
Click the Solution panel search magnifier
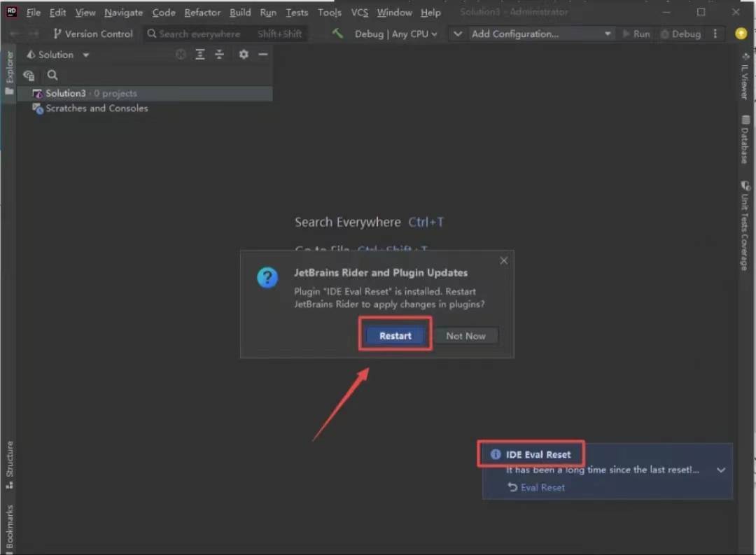click(x=52, y=75)
